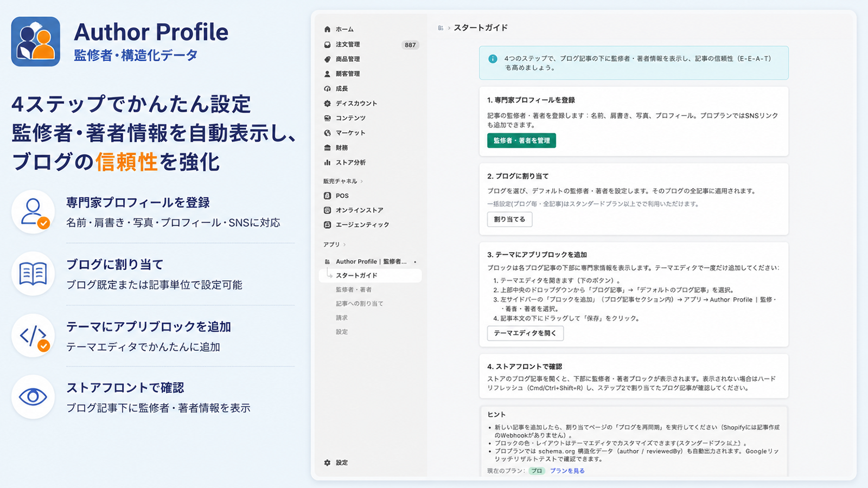Click the コンテンツ icon in sidebar

coord(327,118)
